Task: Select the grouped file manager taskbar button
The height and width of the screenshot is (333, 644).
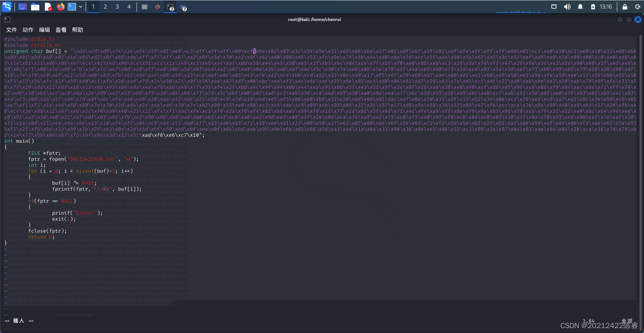Action: pos(184,7)
